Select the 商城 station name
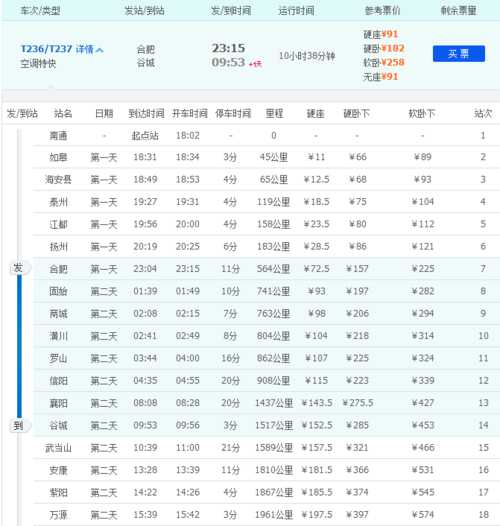This screenshot has height=526, width=500. (x=58, y=314)
